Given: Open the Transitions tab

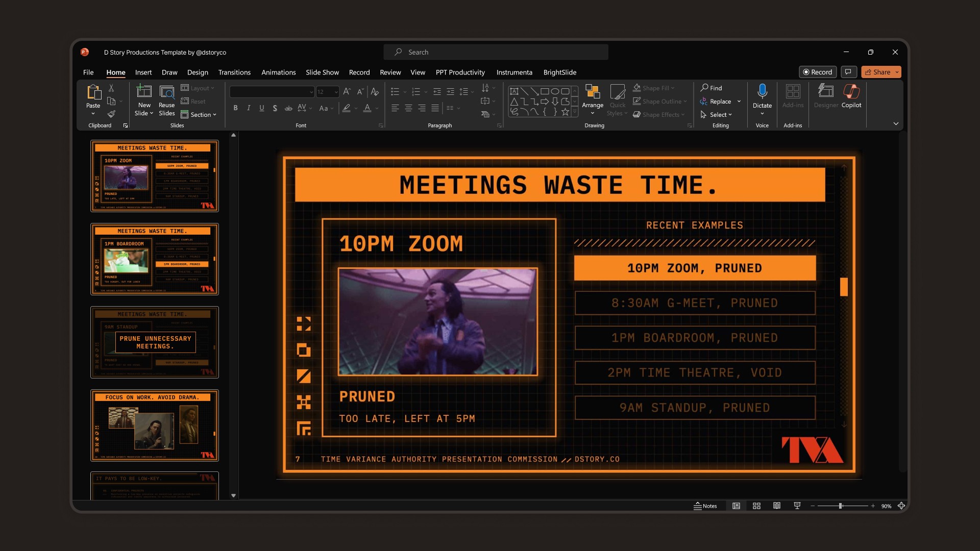Looking at the screenshot, I should click(234, 72).
